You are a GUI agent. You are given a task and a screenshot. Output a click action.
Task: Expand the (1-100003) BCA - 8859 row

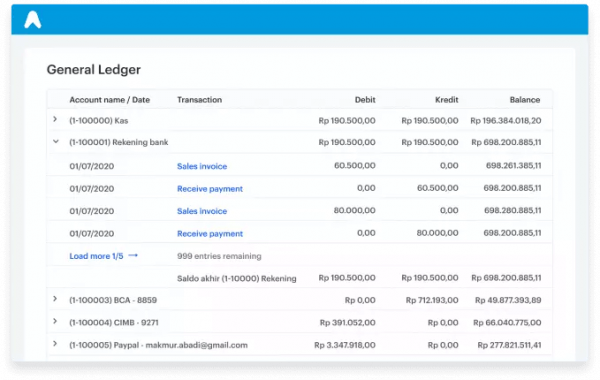(55, 299)
